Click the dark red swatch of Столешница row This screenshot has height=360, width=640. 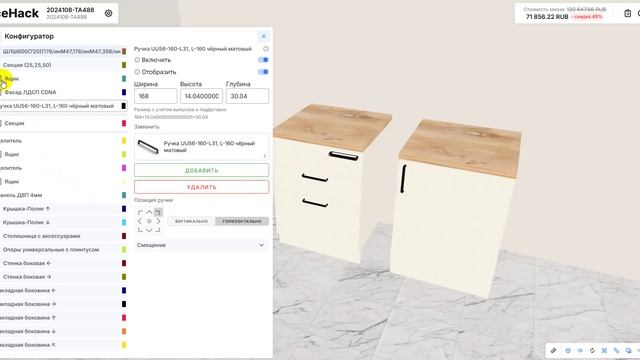[x=124, y=236]
